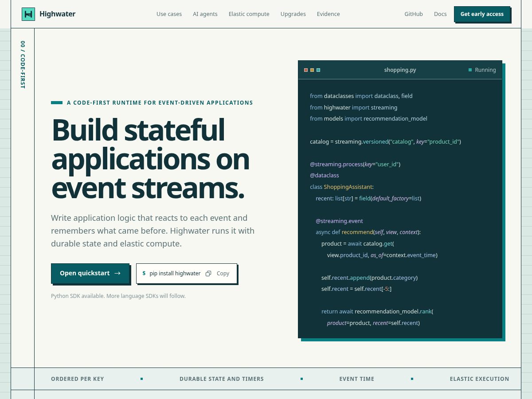Click the Running status indicator square

470,70
